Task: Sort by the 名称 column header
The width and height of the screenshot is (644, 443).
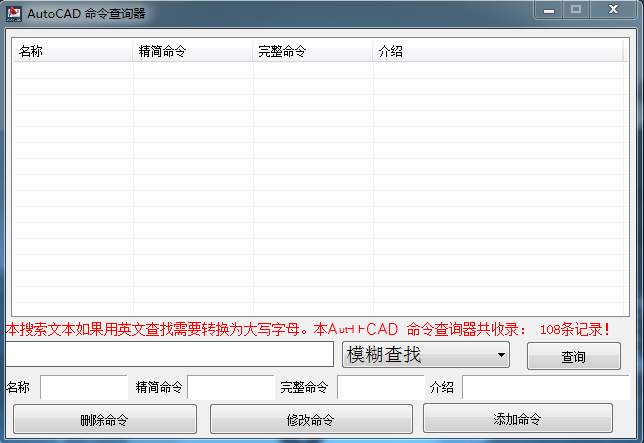Action: [x=72, y=51]
